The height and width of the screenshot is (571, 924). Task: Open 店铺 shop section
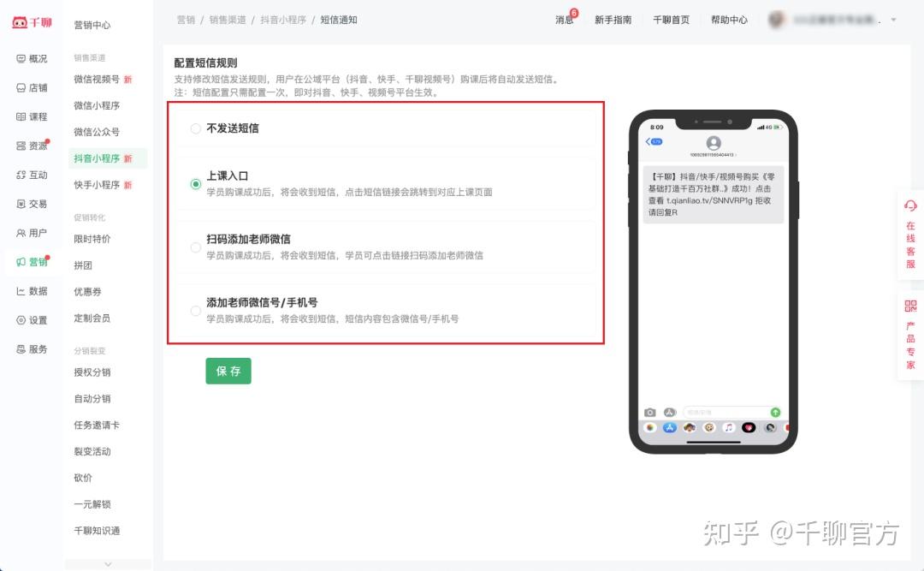[x=32, y=87]
